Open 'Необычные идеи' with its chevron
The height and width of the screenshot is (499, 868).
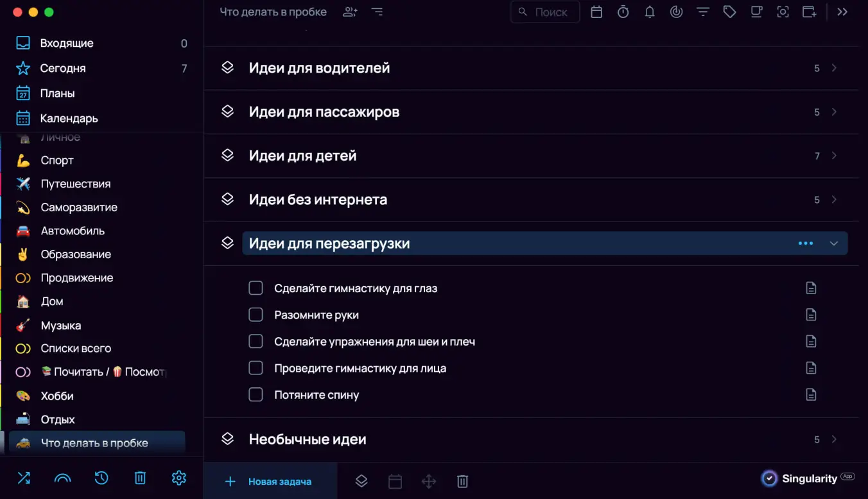(834, 439)
